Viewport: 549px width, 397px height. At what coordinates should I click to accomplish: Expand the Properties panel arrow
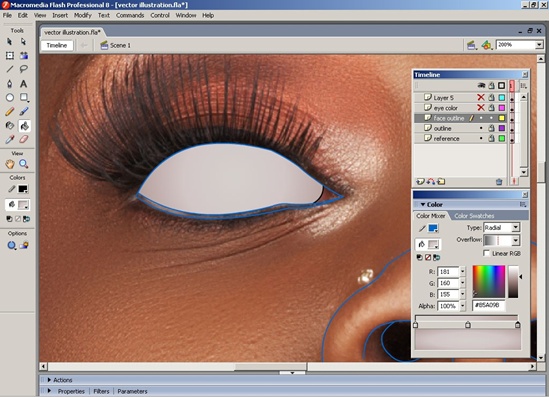coord(49,391)
